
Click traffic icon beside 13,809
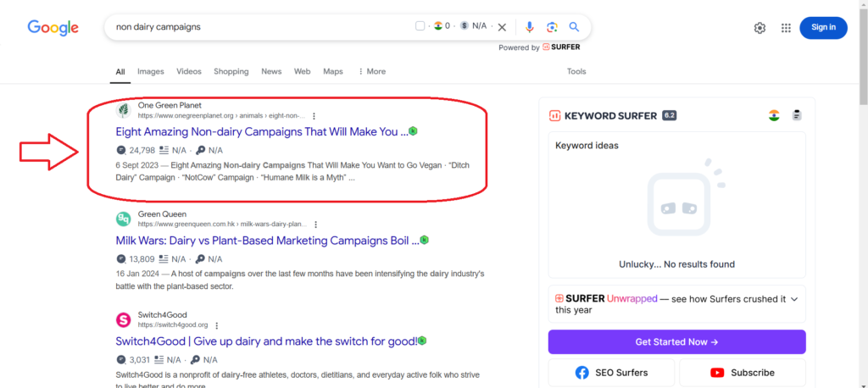point(121,259)
